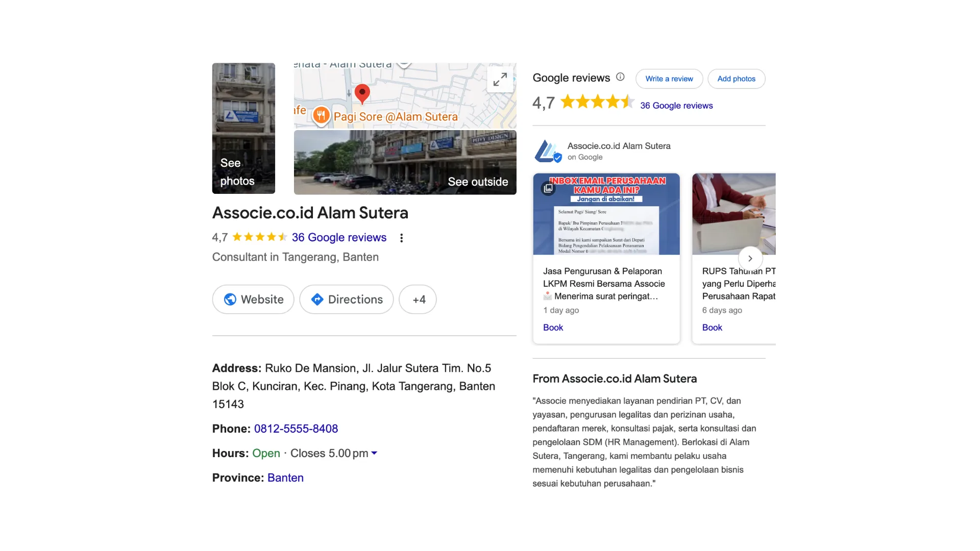Open 36 Google reviews link under title

(x=339, y=237)
